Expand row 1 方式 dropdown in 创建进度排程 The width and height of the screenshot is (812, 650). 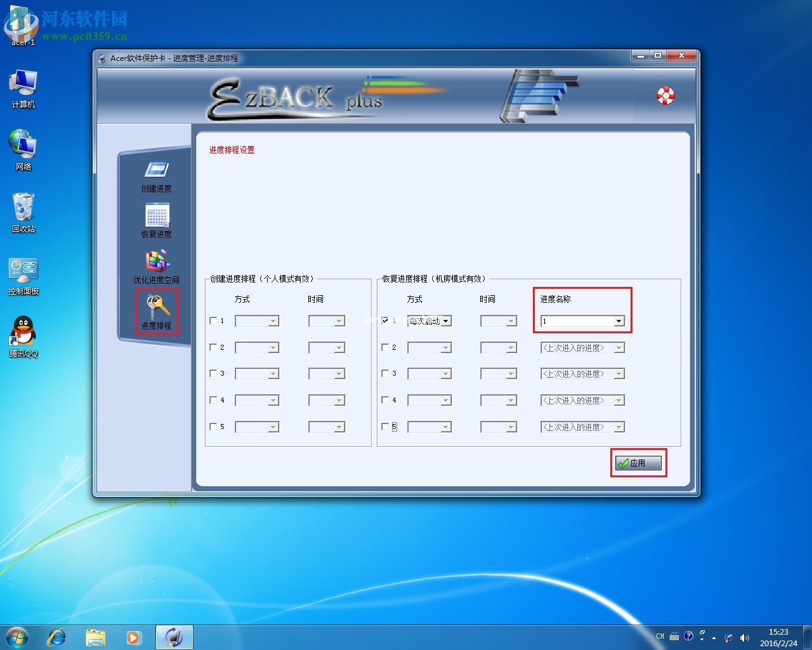pos(273,321)
